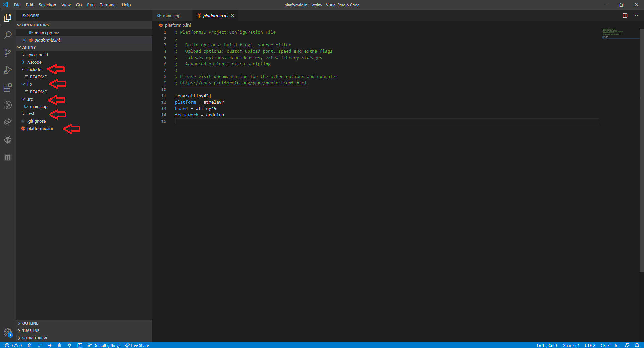
Task: Go to line via Ln 15, Col 1
Action: (547, 345)
